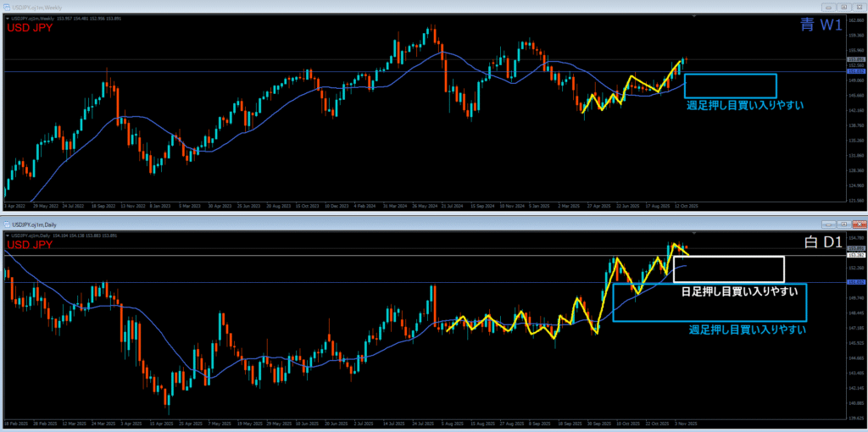868x432 pixels.
Task: Open the USDJPY Daily chart header dropdown arrow
Action: [x=7, y=235]
